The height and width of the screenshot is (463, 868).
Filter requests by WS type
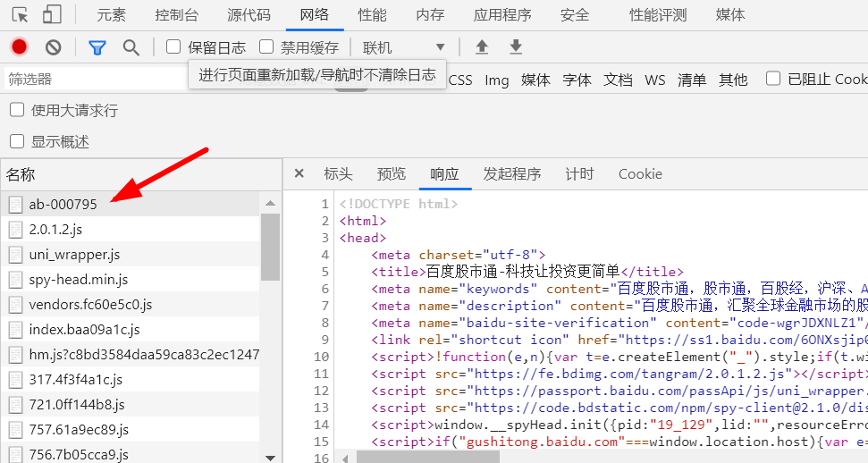(655, 80)
